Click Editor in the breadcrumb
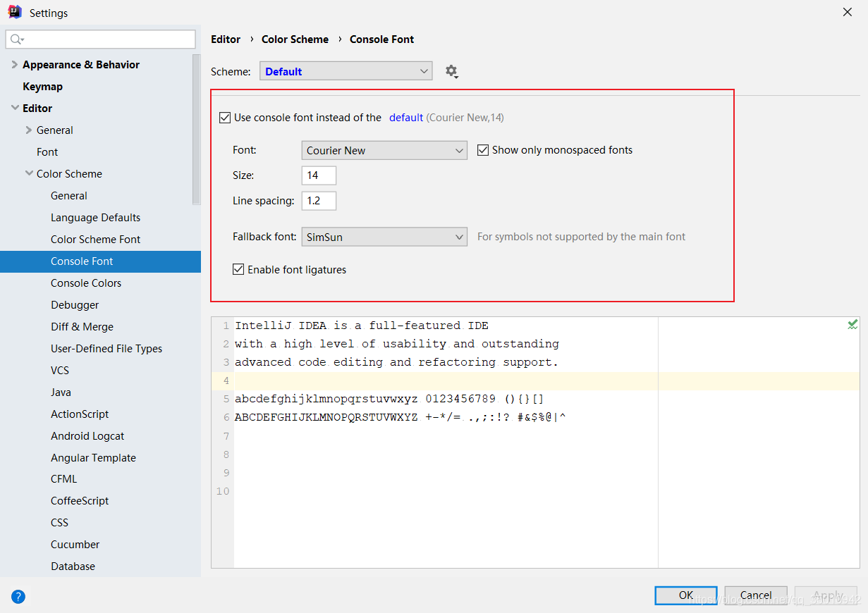 click(226, 39)
